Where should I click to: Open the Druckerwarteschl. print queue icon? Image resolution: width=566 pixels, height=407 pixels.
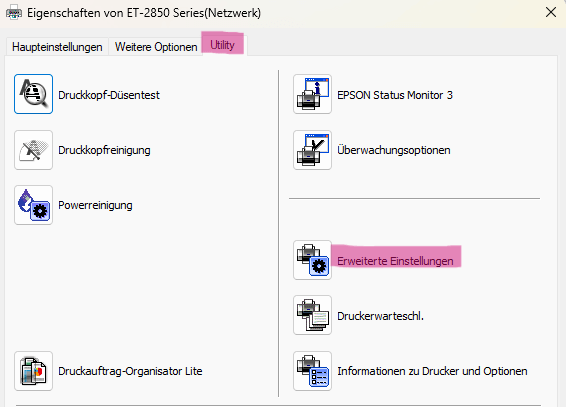[x=313, y=315]
